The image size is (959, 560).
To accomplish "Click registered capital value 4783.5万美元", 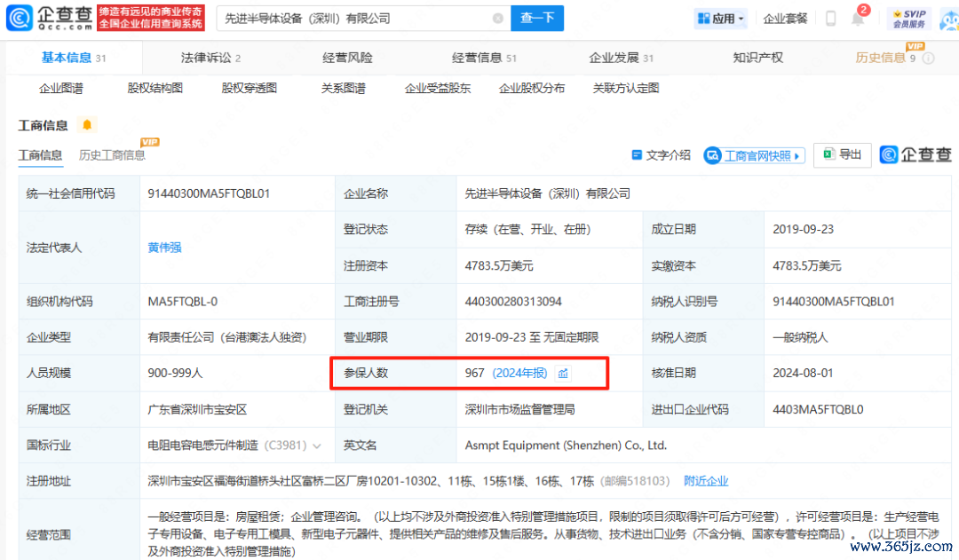I will tap(499, 266).
